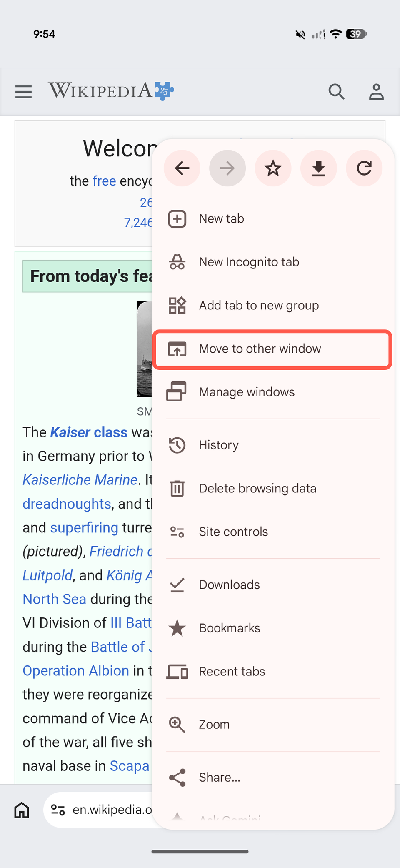
Task: Open Operation Albion link
Action: click(x=76, y=671)
